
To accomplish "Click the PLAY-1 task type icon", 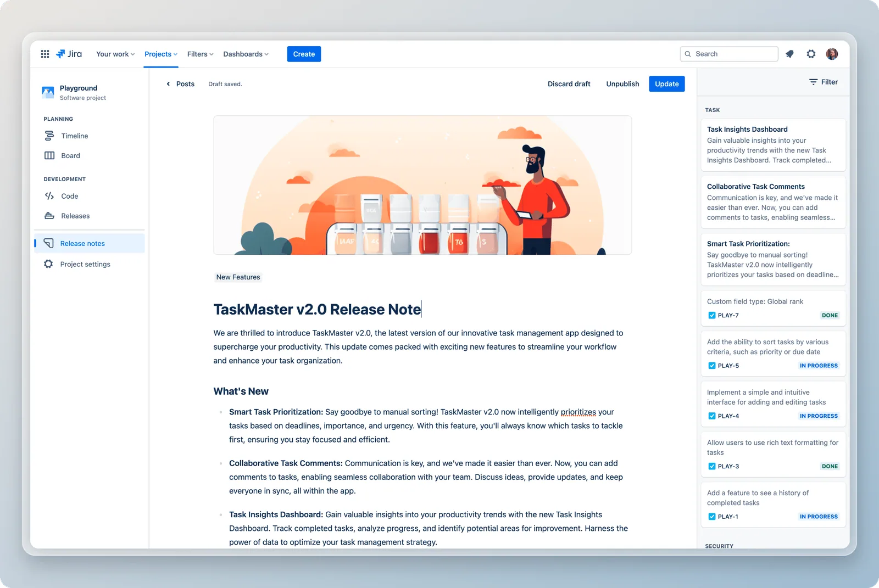I will coord(712,517).
